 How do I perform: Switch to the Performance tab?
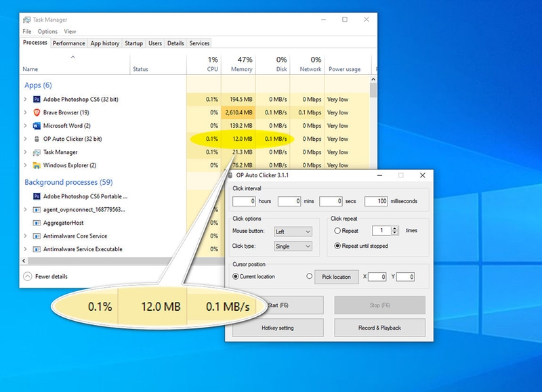(x=69, y=43)
